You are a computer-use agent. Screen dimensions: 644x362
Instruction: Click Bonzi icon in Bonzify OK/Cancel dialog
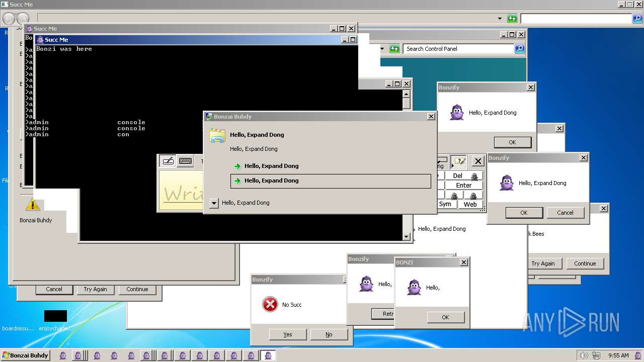(x=507, y=183)
